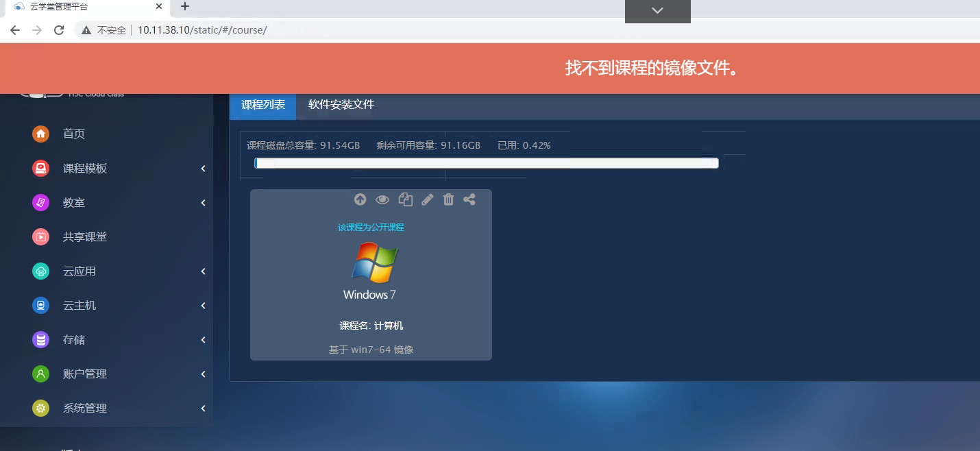Viewport: 980px width, 451px height.
Task: Expand the 系统管理 menu chevron
Action: [x=203, y=409]
